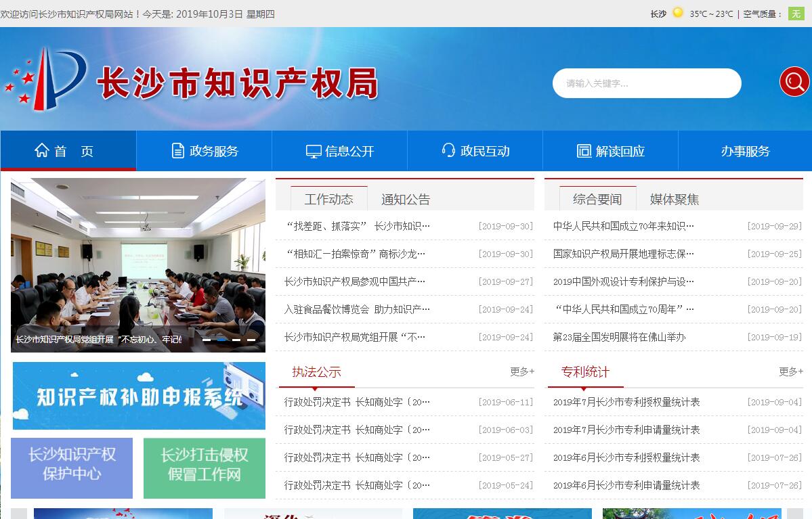Switch to the 媒体聚焦 tab
Screen dimensions: 812x519
[x=675, y=199]
